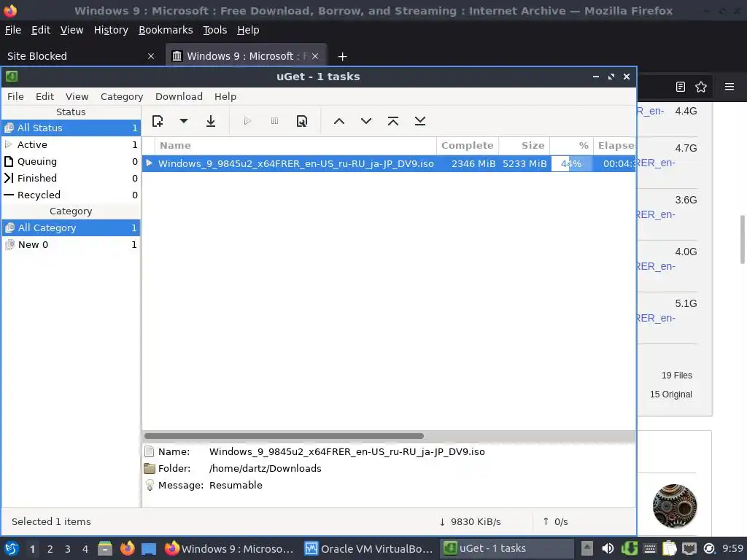
Task: Open uGet View menu
Action: 77,96
